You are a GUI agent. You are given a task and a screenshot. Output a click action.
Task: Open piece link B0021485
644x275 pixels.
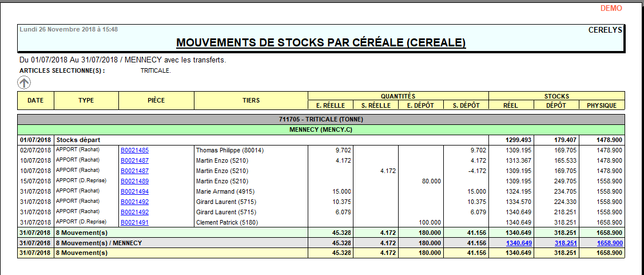pos(134,150)
